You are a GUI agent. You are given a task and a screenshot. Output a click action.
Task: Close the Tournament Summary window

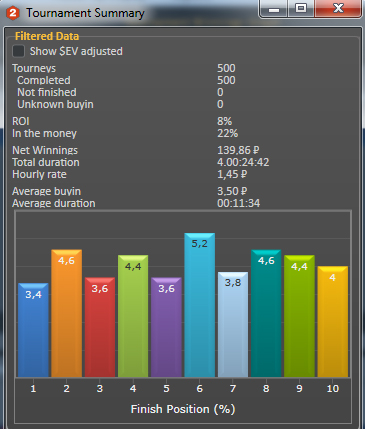click(338, 9)
